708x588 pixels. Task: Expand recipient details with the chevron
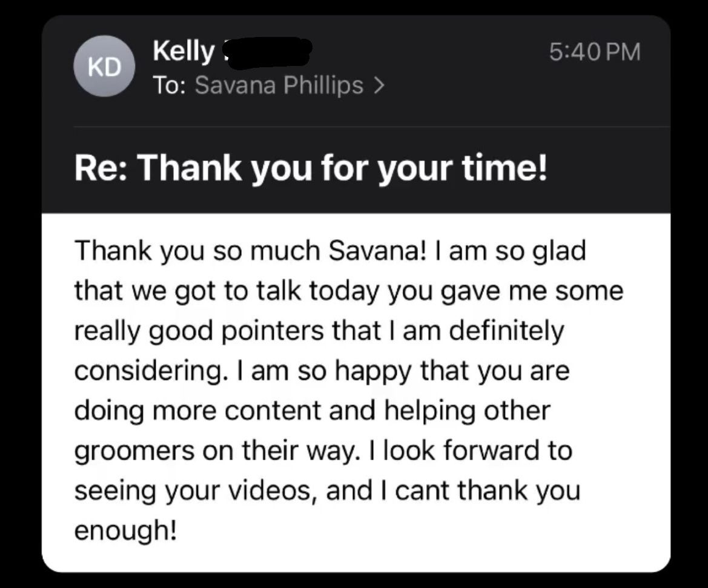(379, 85)
